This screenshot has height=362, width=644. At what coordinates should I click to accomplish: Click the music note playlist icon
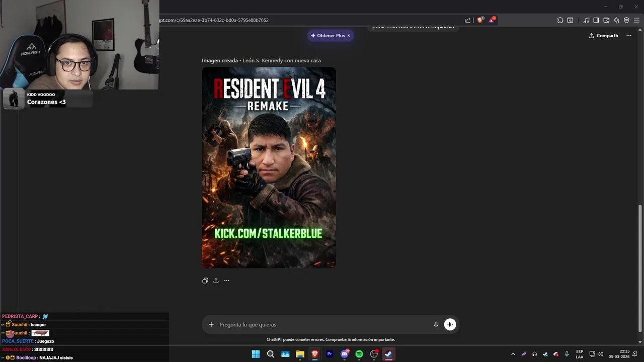pos(586,20)
